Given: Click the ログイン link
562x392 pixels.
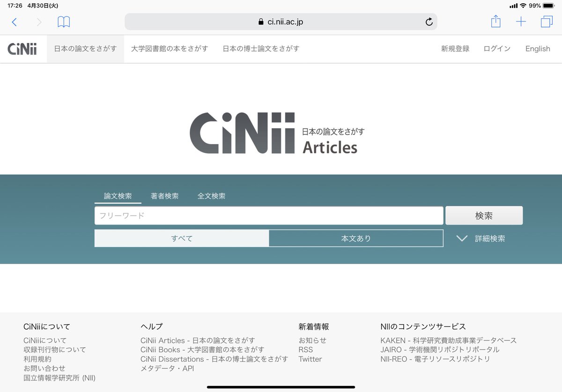Looking at the screenshot, I should click(x=497, y=49).
